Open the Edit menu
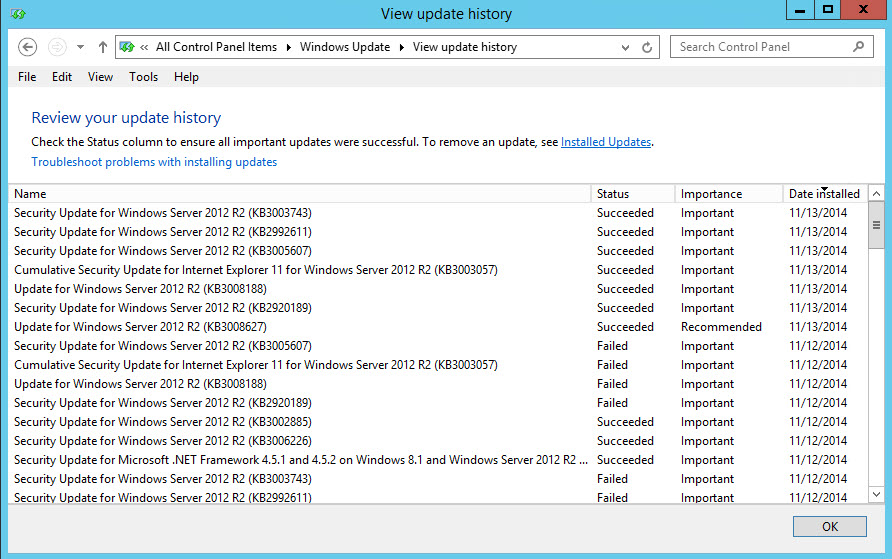 click(x=61, y=77)
